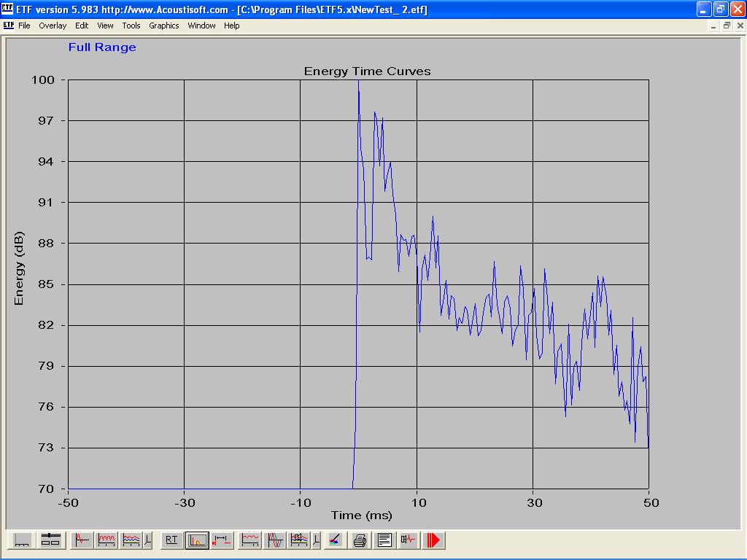Viewport: 747px width, 560px height.
Task: Click the impulse response waveform icon
Action: click(82, 540)
